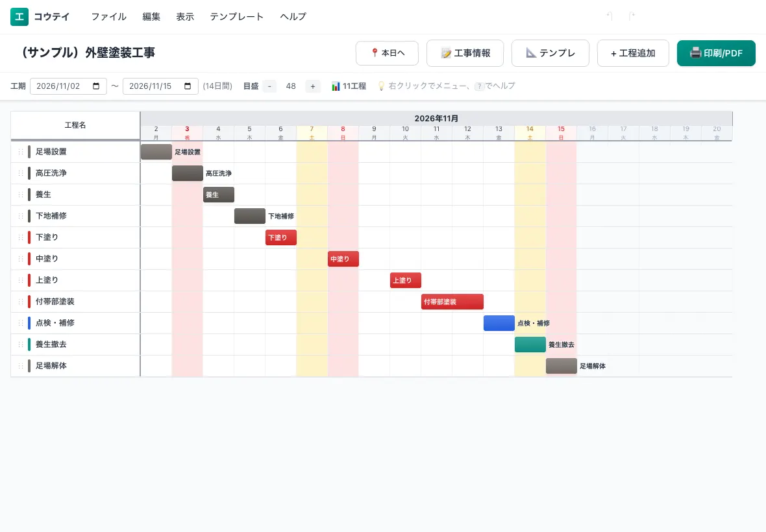
Task: Click the red color bar beside 下塗り
Action: pos(29,237)
